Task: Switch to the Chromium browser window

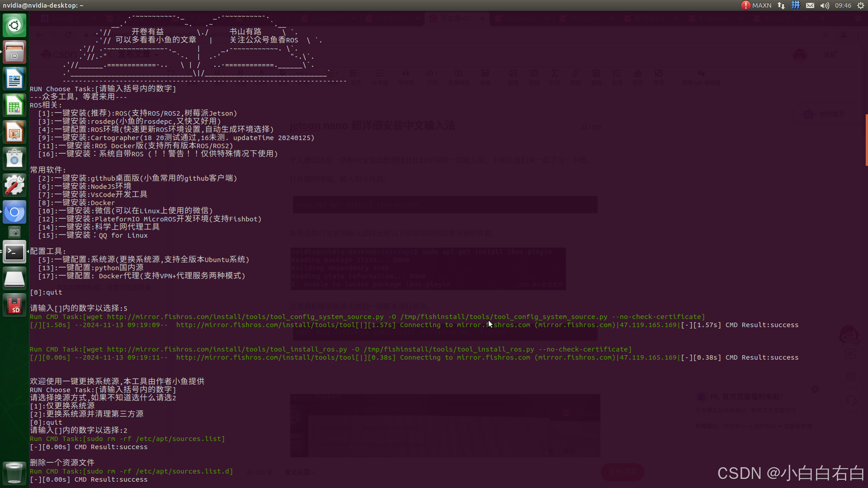Action: point(14,212)
